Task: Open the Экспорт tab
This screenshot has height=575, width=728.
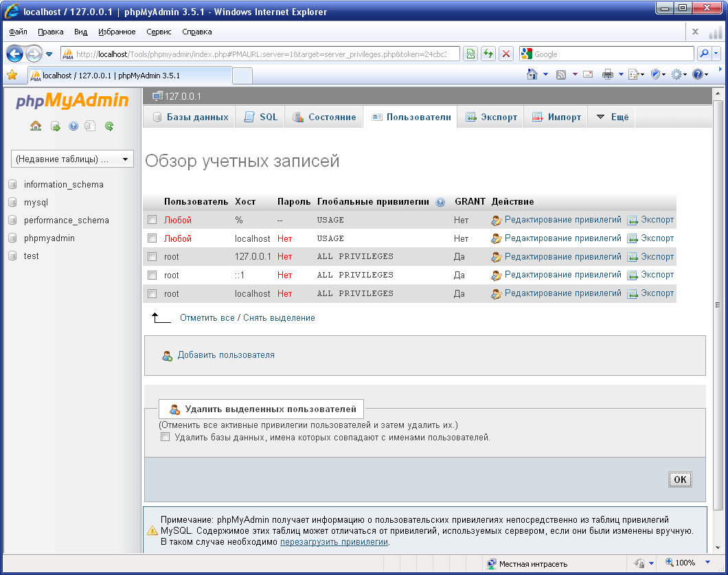Action: click(491, 117)
